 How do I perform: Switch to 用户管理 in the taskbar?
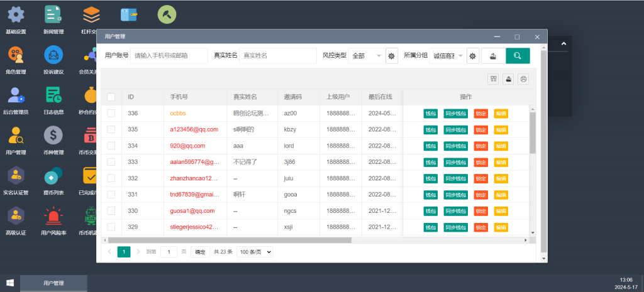click(54, 283)
